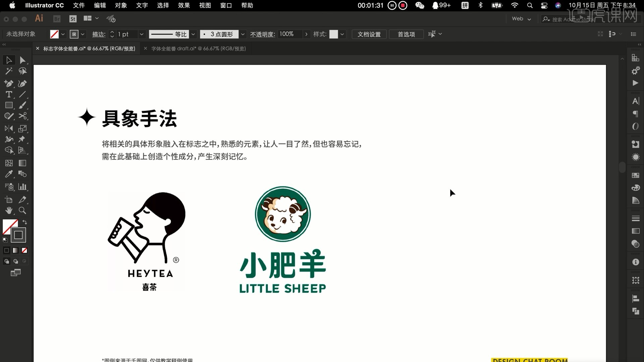This screenshot has height=362, width=644.
Task: Expand the stroke weight dropdown
Action: click(142, 34)
